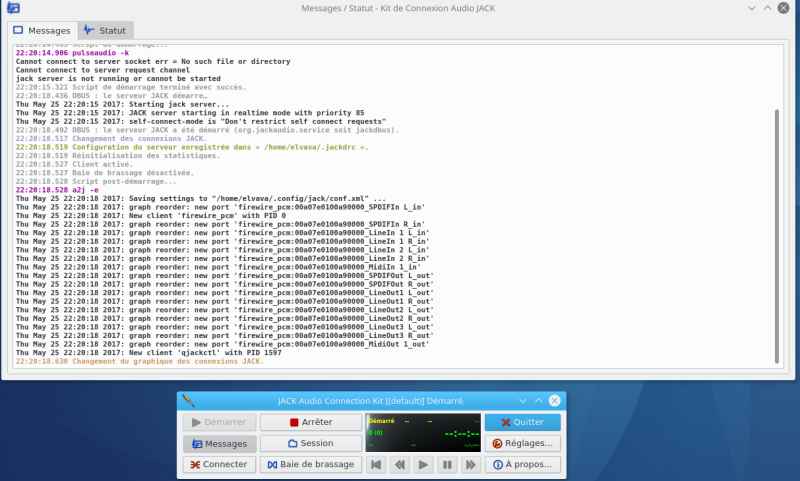
Task: Click 'Changement des connexions JACK.' log line
Action: (111, 138)
